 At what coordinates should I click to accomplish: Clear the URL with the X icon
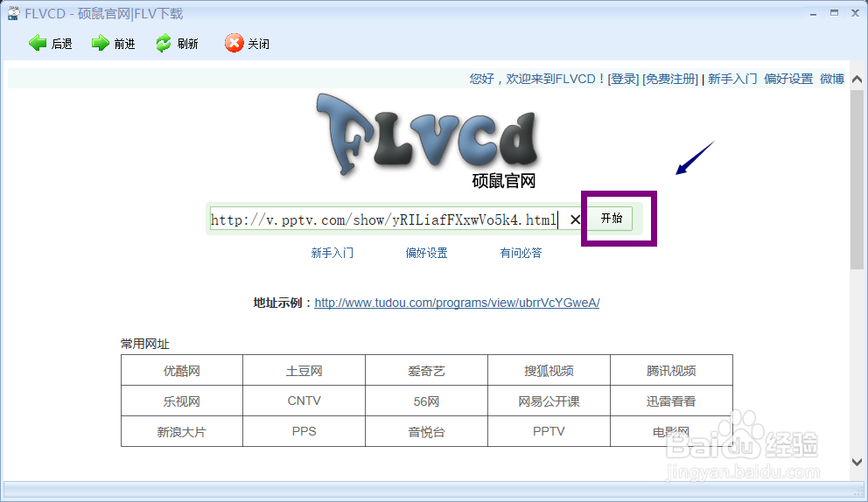click(x=575, y=220)
